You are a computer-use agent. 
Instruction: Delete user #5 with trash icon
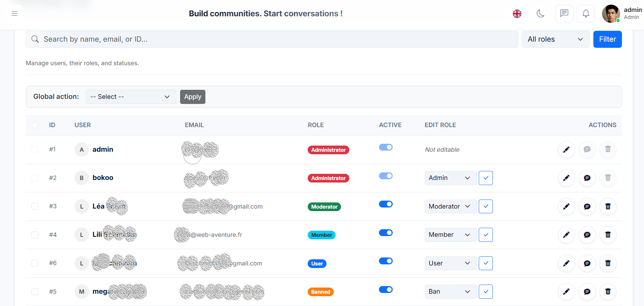point(608,292)
